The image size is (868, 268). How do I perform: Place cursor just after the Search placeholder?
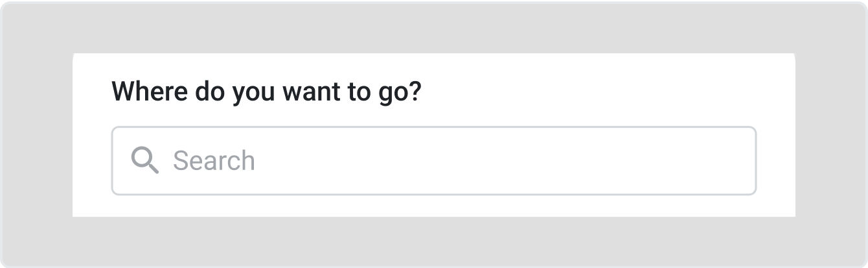tap(258, 161)
